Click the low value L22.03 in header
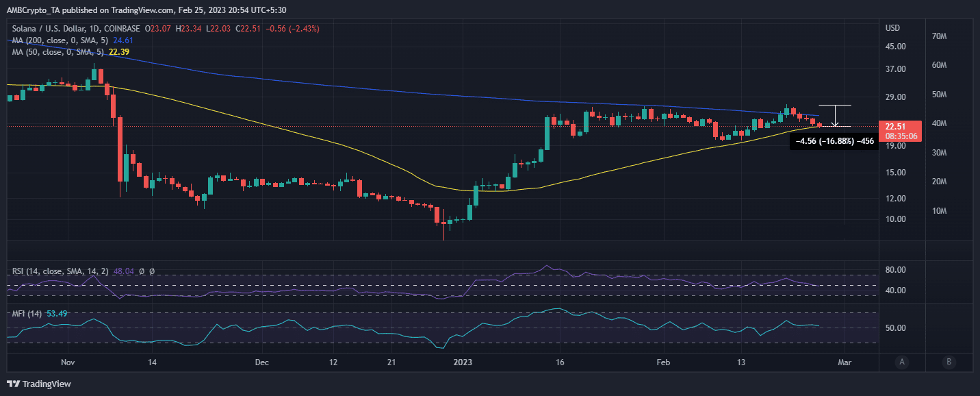Screen dimensions: 980x396 click(x=218, y=29)
